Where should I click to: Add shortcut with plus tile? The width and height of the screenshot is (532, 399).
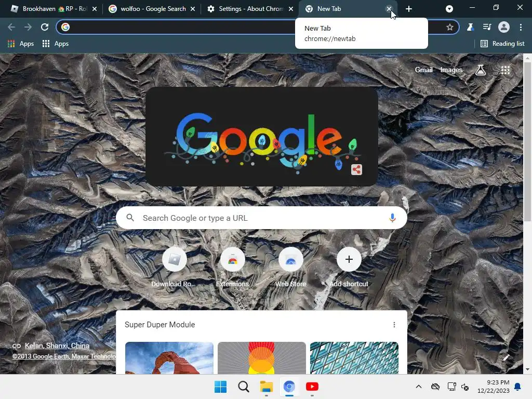tap(349, 268)
